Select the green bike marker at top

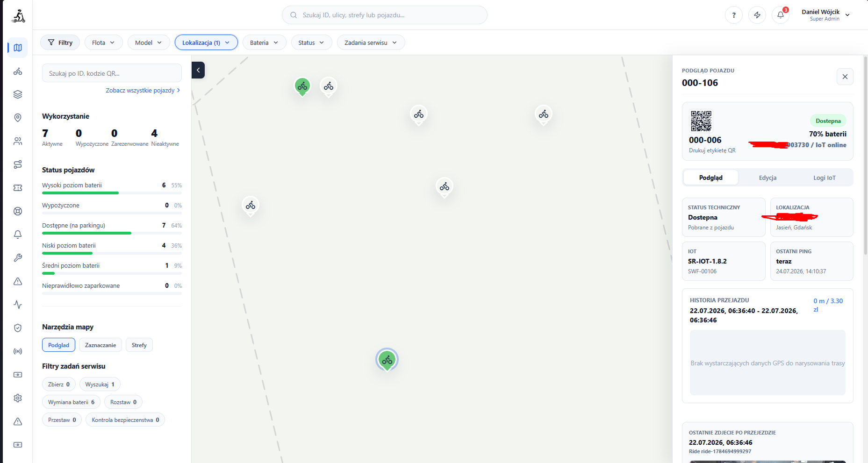tap(302, 86)
